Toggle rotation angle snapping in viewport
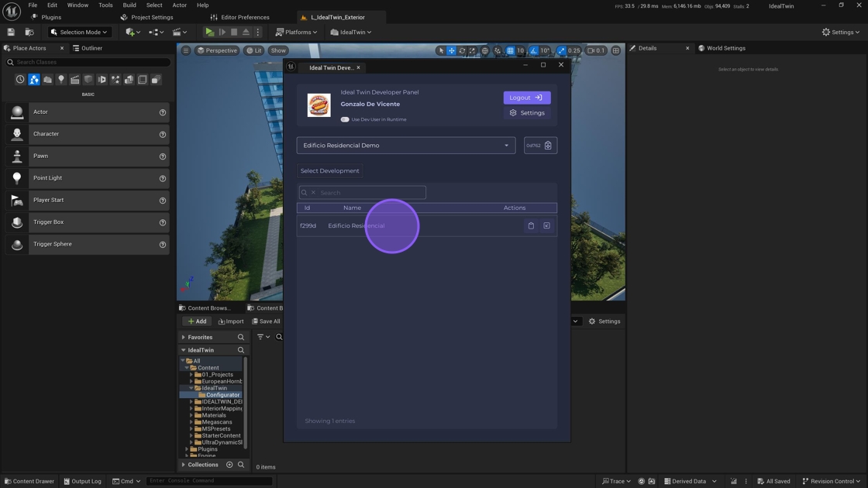This screenshot has width=868, height=488. coord(533,50)
